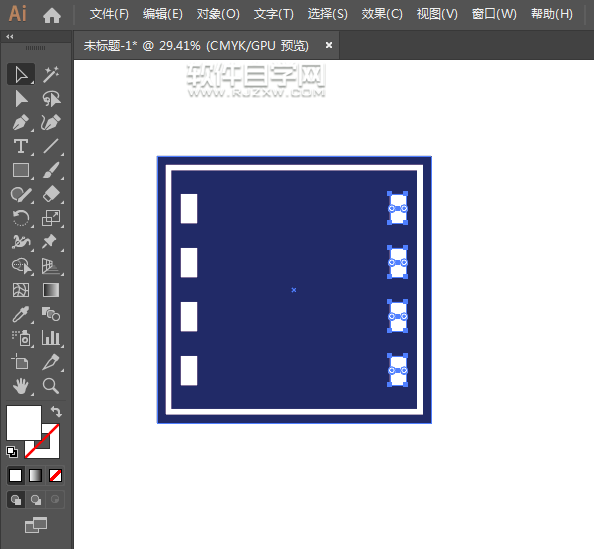Open change screen mode button
This screenshot has height=549, width=594.
point(36,525)
